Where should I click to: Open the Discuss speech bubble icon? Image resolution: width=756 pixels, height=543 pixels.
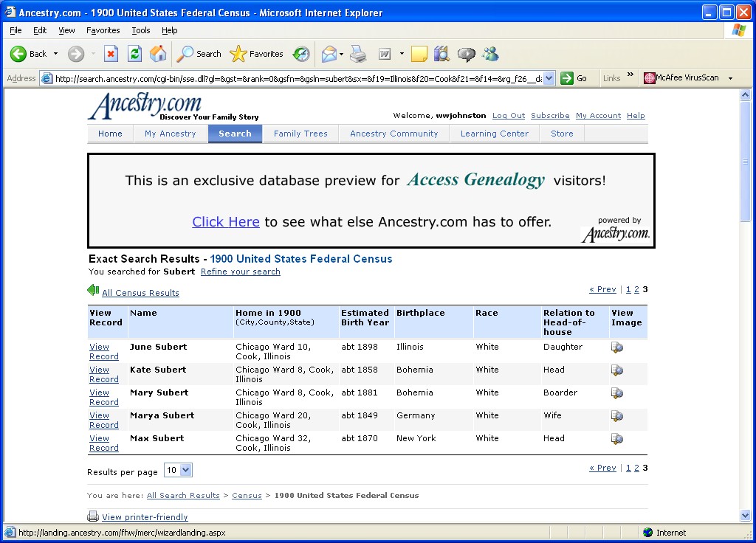(466, 54)
